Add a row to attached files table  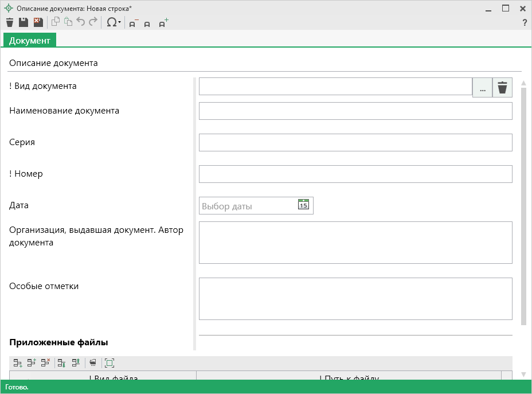18,363
